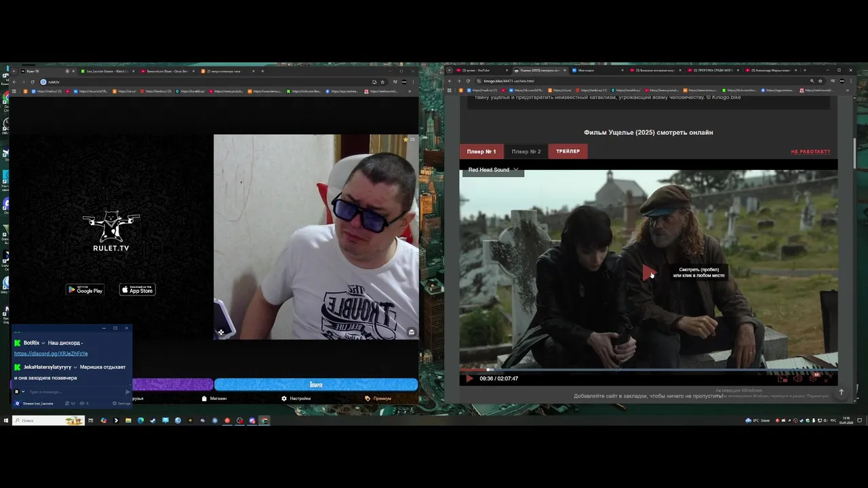Screen dimensions: 868x488
Task: Click the blue start button on Rulet.tv
Action: tap(316, 384)
